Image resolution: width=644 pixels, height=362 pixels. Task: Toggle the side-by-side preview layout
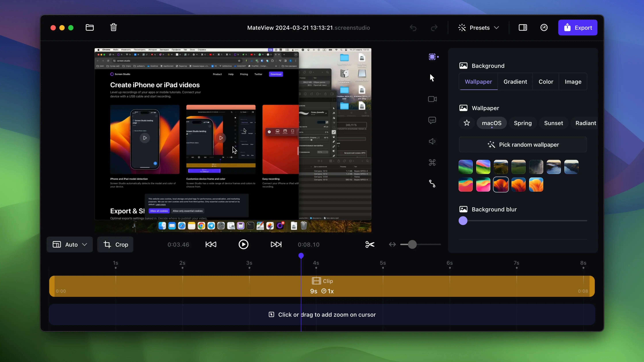tap(523, 27)
